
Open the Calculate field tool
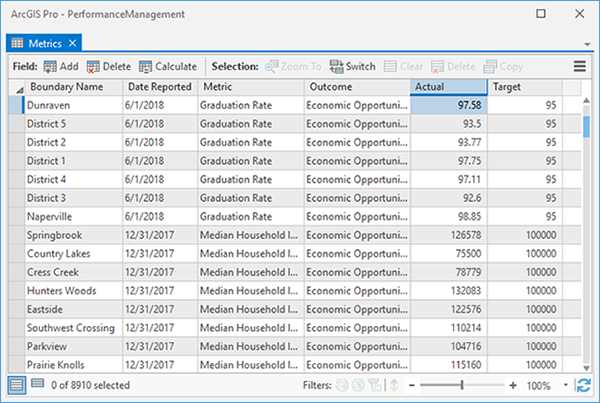(168, 67)
